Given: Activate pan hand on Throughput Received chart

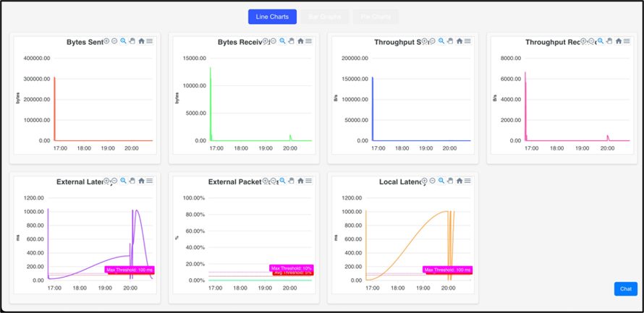Looking at the screenshot, I should coord(609,41).
